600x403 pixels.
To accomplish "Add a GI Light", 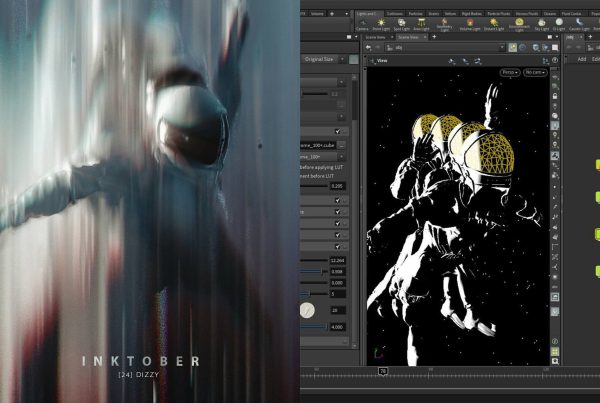I will click(559, 24).
